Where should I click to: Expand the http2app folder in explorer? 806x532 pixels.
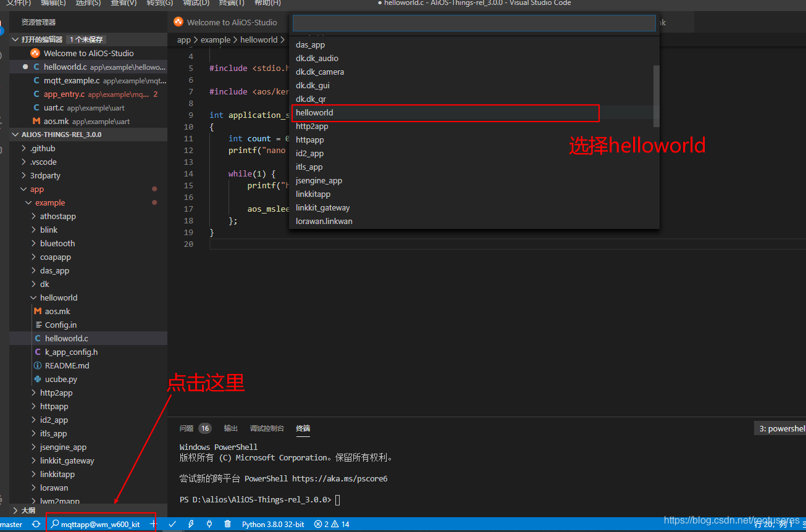tap(88, 393)
